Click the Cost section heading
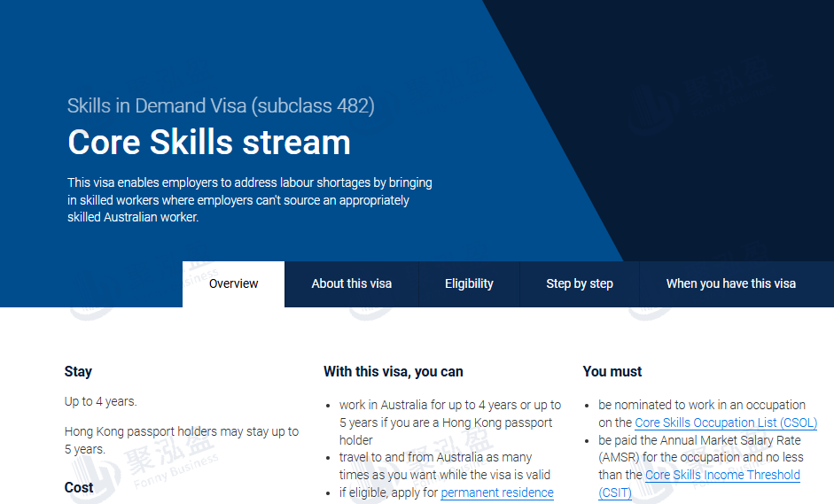This screenshot has height=504, width=834. pos(79,487)
